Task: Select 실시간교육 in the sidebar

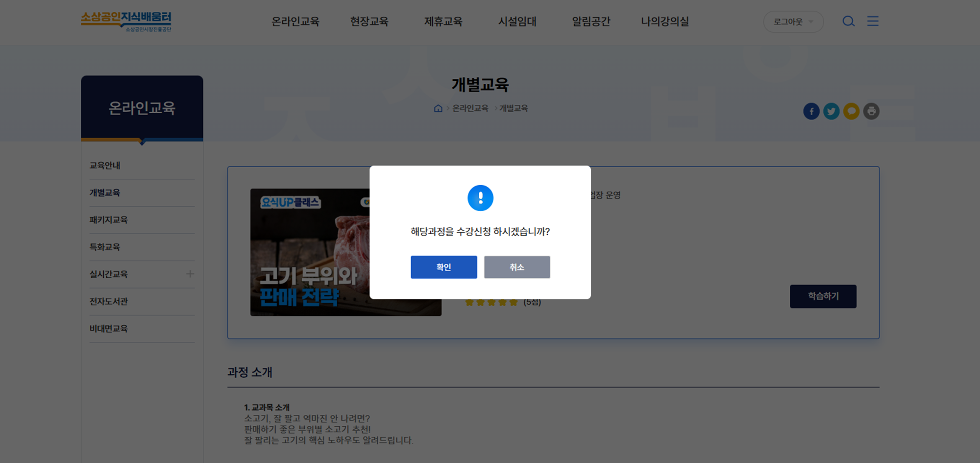Action: coord(109,274)
